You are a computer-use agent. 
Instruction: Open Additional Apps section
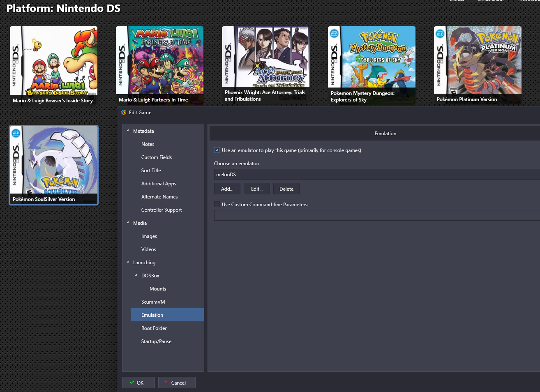coord(159,184)
